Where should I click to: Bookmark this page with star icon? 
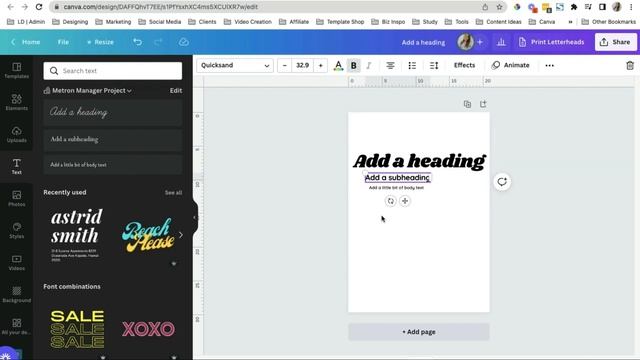coord(499,7)
